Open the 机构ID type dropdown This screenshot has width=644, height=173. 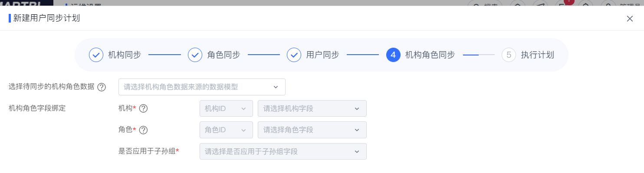click(226, 108)
